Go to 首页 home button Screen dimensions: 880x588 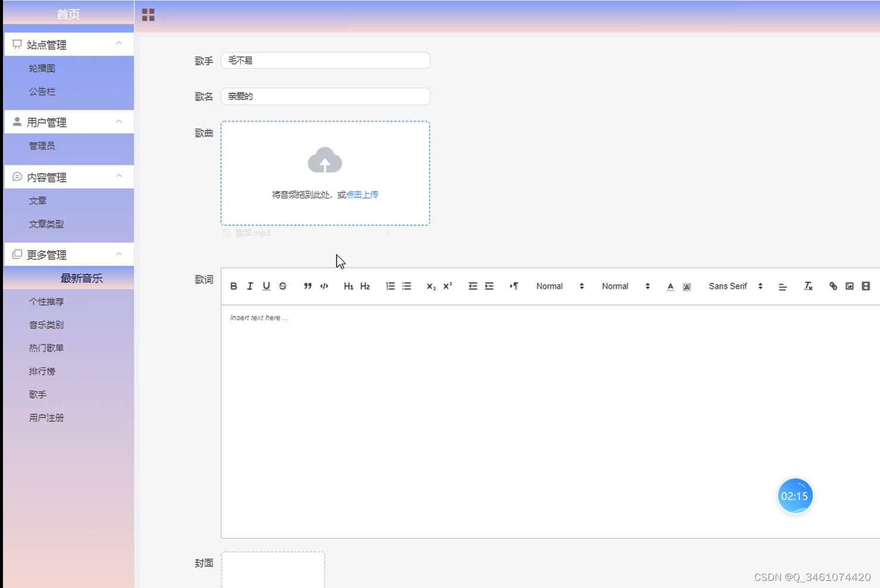69,14
